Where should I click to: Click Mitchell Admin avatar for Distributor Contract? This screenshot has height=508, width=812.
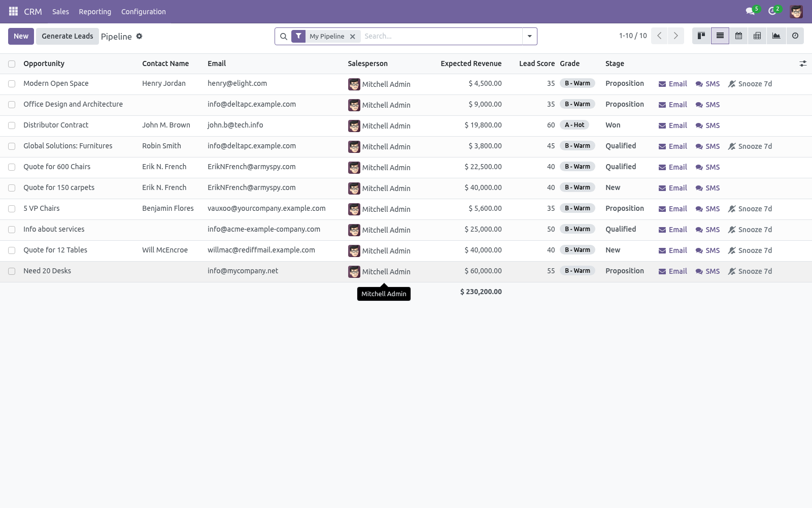click(354, 125)
